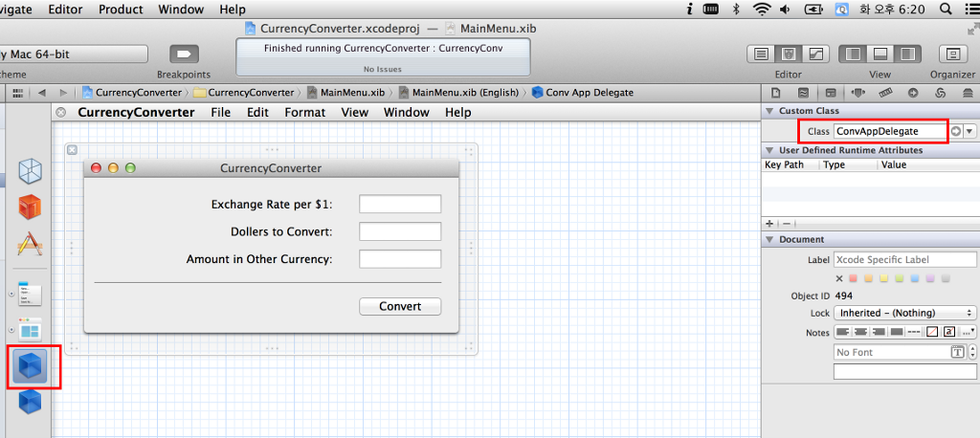
Task: Open the Size inspector ruler tab
Action: (885, 93)
